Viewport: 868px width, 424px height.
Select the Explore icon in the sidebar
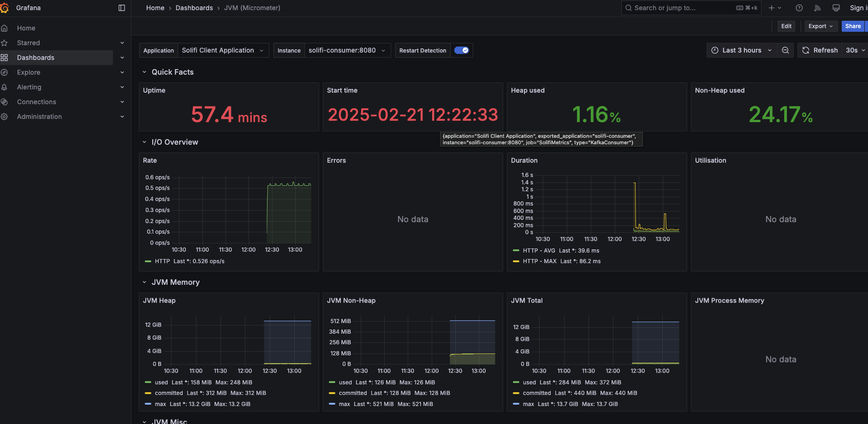[x=5, y=72]
